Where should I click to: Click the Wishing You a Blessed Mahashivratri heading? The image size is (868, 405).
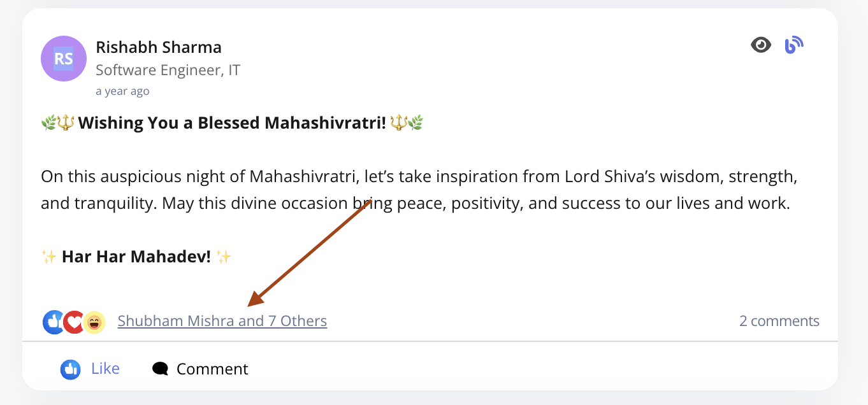(232, 122)
